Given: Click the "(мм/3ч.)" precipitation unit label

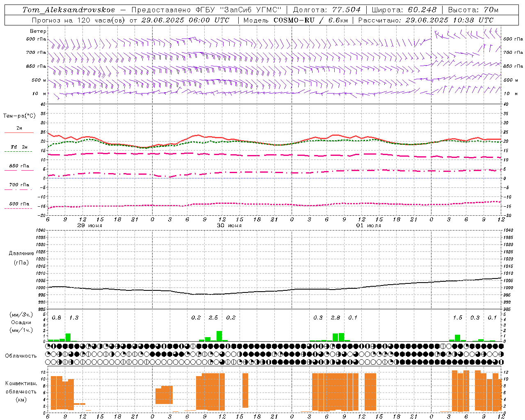Looking at the screenshot, I should (x=21, y=315).
